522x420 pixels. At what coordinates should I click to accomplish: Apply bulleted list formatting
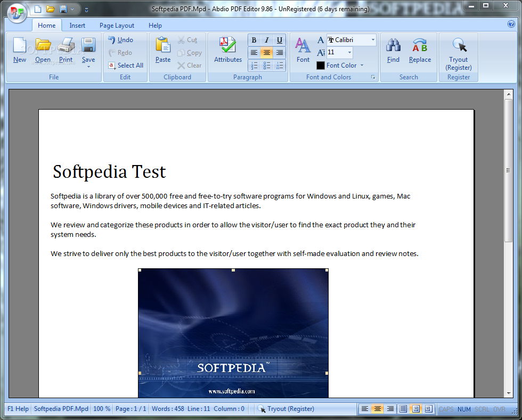point(267,65)
